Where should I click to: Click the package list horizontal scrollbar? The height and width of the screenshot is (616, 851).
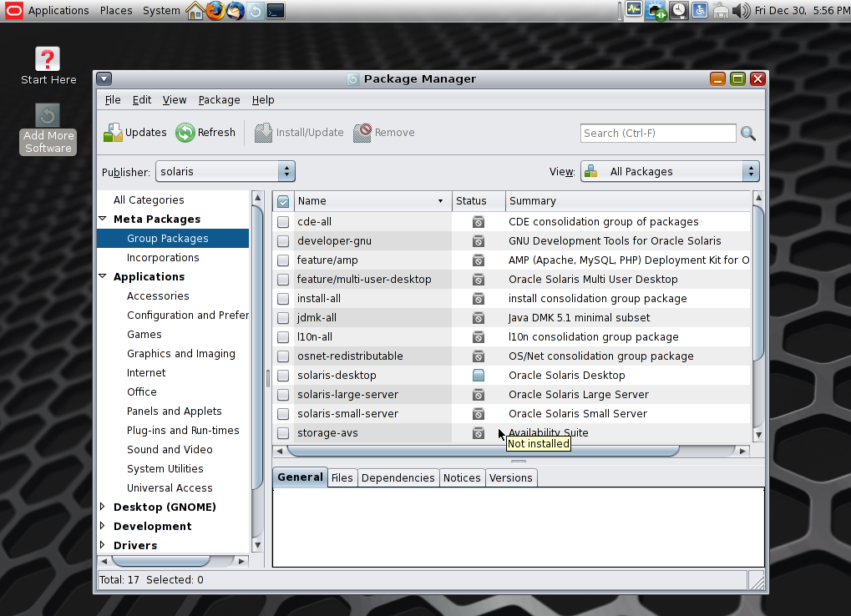[483, 452]
